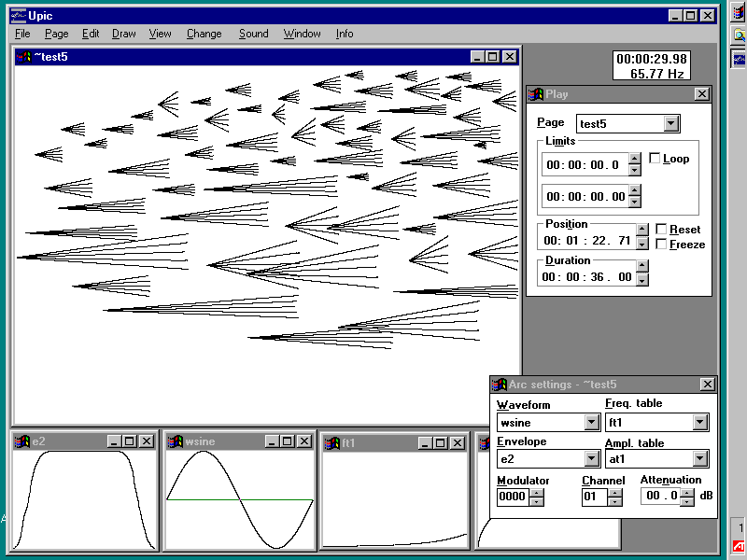The height and width of the screenshot is (560, 747).
Task: Increase the Attenuation dB value
Action: coord(686,493)
